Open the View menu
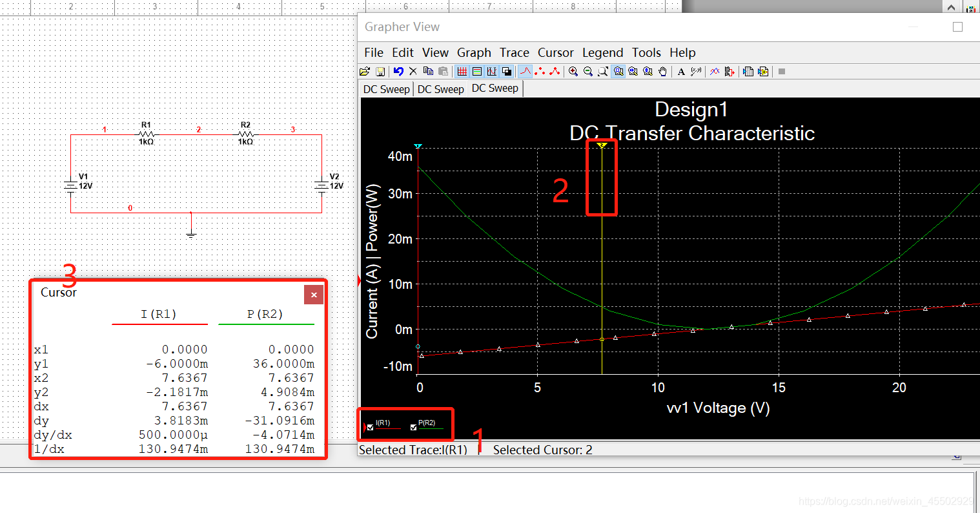980x513 pixels. [436, 52]
